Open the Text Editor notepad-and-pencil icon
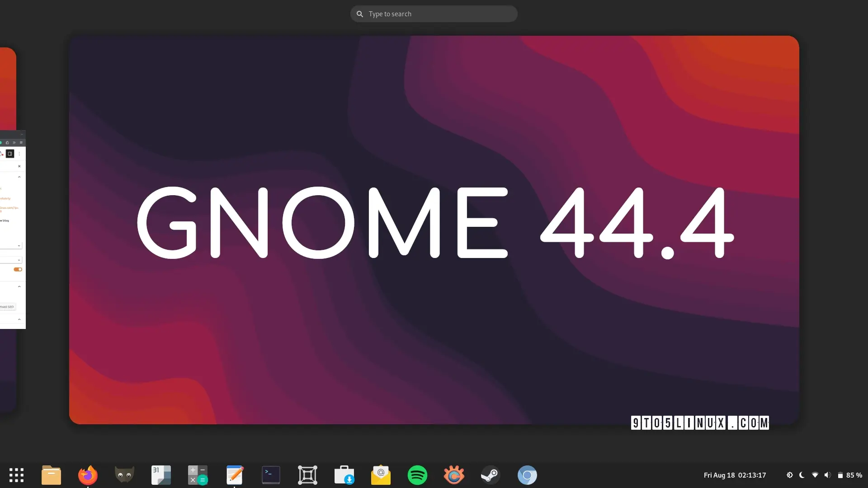Viewport: 868px width, 488px height. [x=234, y=475]
